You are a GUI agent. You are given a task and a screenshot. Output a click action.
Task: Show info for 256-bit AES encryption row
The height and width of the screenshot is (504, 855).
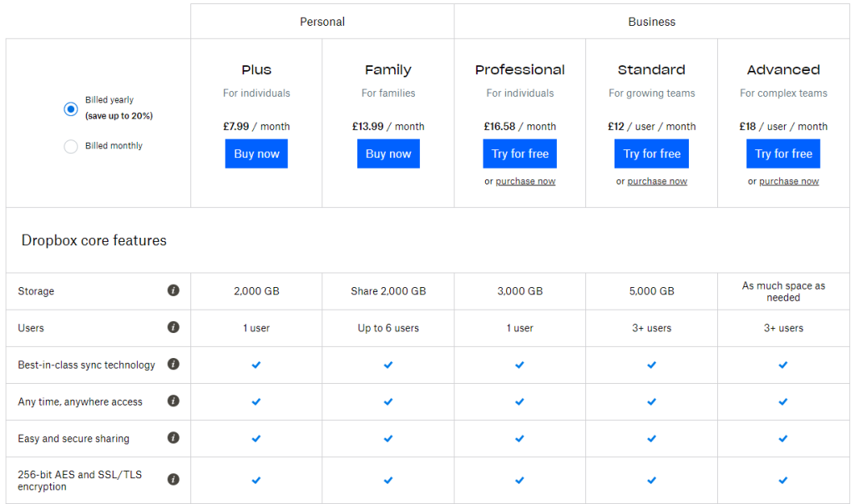coord(174,480)
